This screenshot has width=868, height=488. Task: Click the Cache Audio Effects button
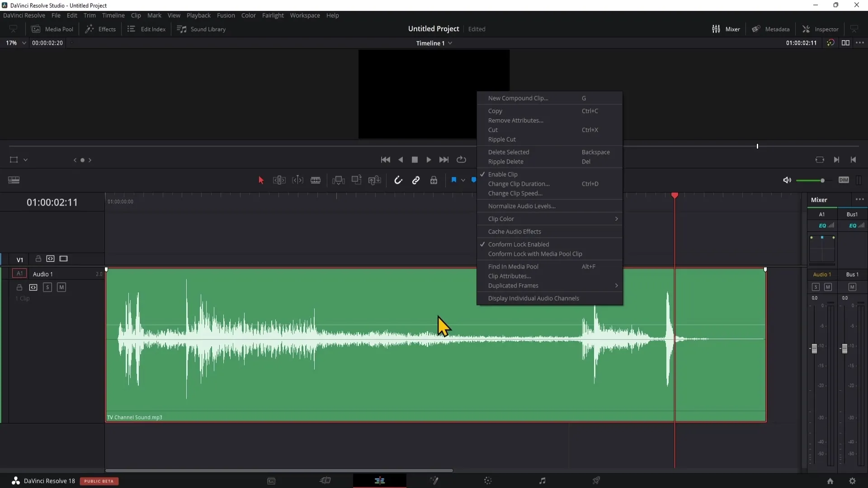(x=514, y=231)
